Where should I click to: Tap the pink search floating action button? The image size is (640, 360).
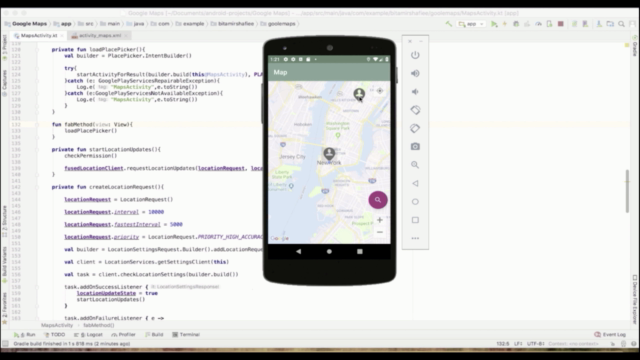[x=378, y=200]
